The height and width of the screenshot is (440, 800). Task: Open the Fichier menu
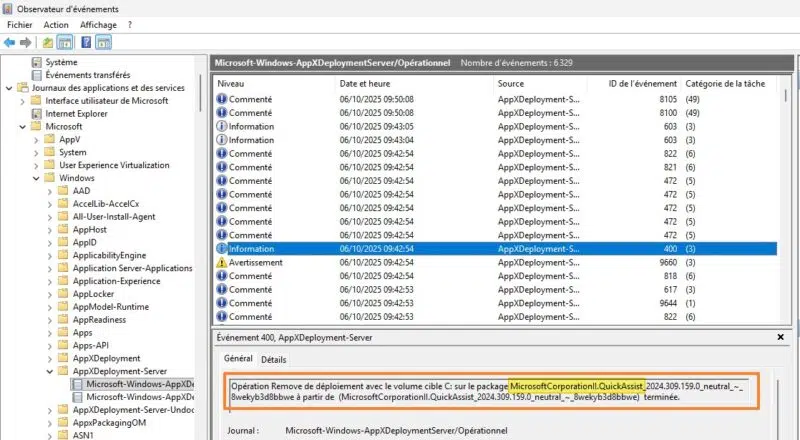20,25
